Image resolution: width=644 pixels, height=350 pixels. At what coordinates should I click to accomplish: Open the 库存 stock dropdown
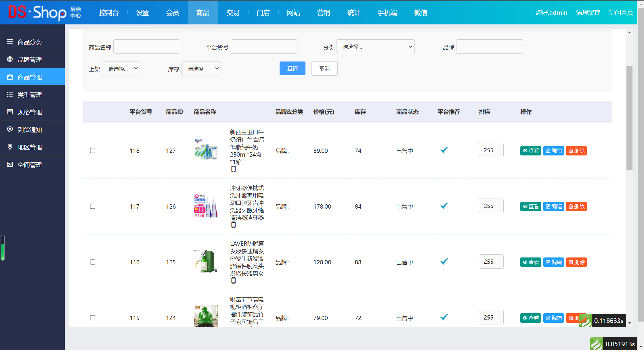click(201, 69)
